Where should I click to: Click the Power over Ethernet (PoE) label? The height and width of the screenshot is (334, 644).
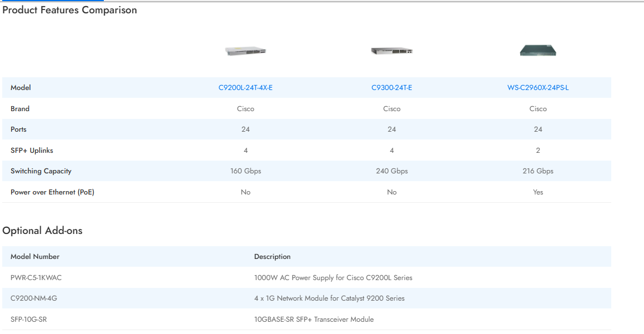(x=53, y=192)
